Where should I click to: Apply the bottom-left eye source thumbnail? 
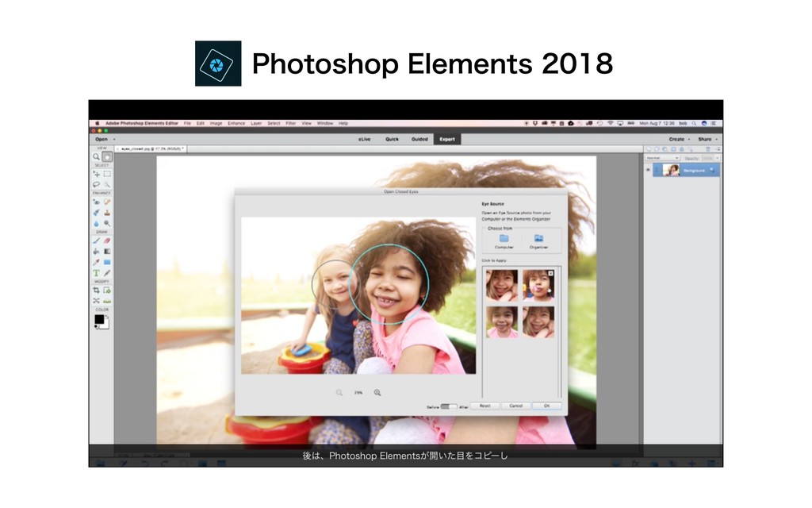(502, 322)
